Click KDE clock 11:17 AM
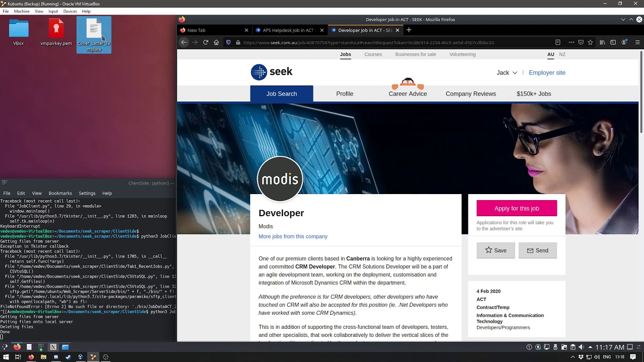This screenshot has width=644, height=362. pos(610,347)
